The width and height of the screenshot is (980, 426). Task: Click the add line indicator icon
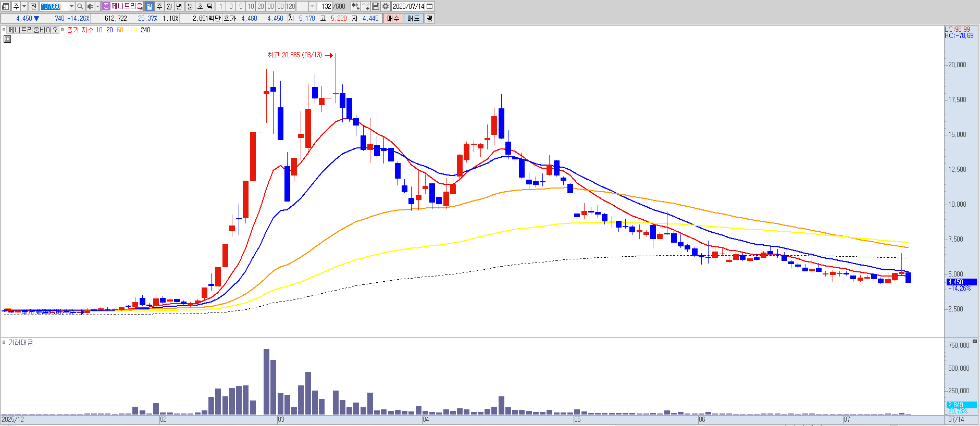pyautogui.click(x=366, y=6)
